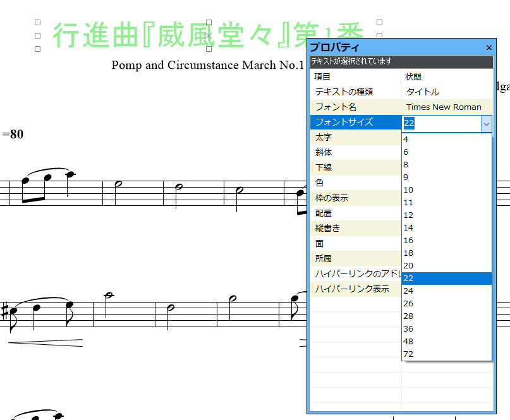Screen dimensions: 510x420
Task: Select the ハイパーリンク表示 property row
Action: 356,289
